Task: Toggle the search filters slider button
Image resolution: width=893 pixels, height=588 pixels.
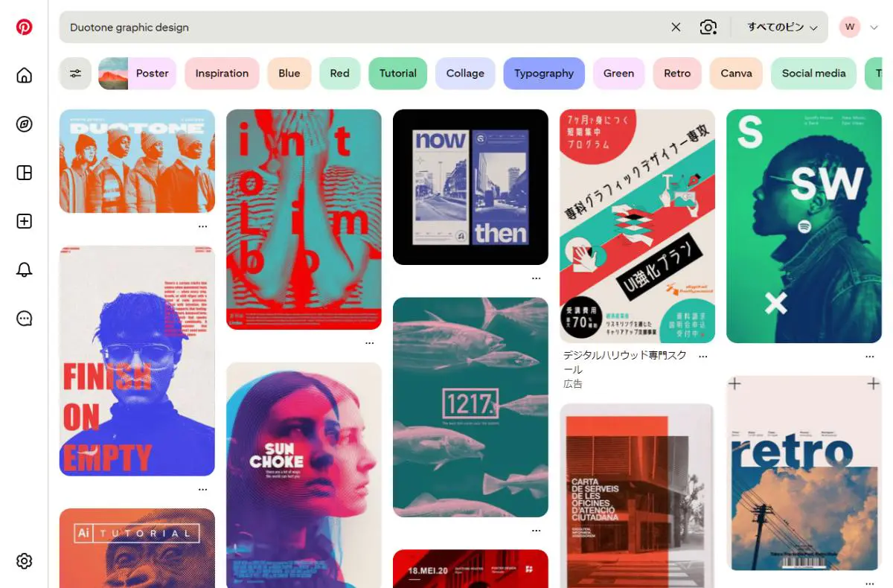Action: [x=75, y=73]
